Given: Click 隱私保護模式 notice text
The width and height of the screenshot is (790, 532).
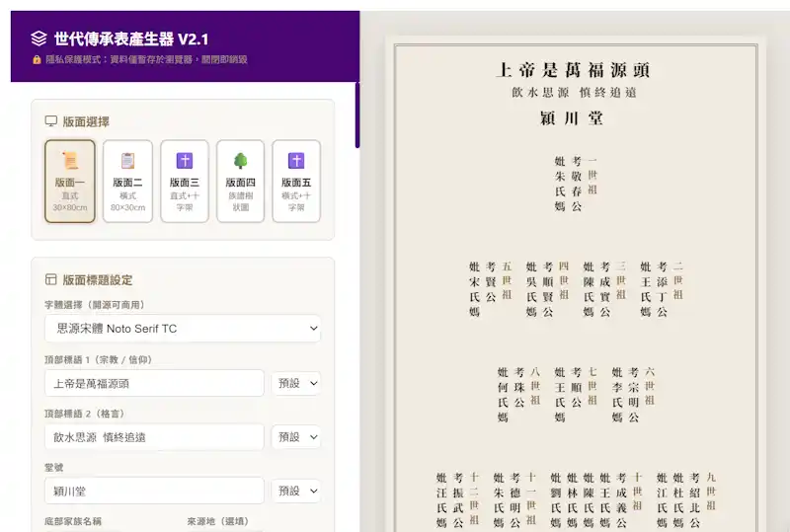Looking at the screenshot, I should (146, 59).
